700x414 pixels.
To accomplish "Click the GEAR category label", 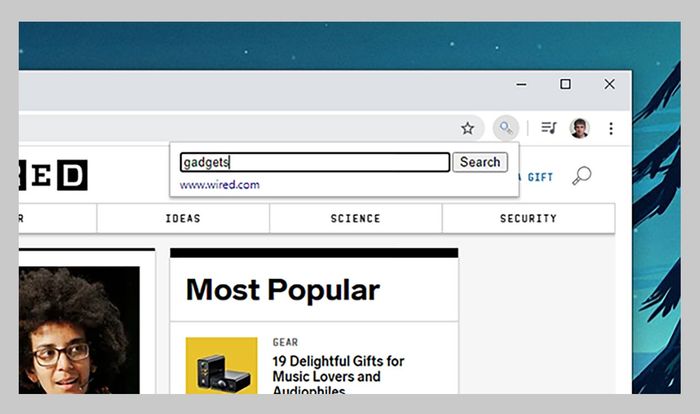I will pyautogui.click(x=285, y=342).
